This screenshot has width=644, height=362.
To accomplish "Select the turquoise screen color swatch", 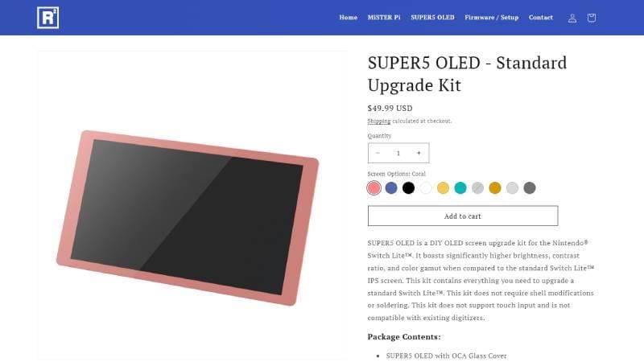I will 460,188.
